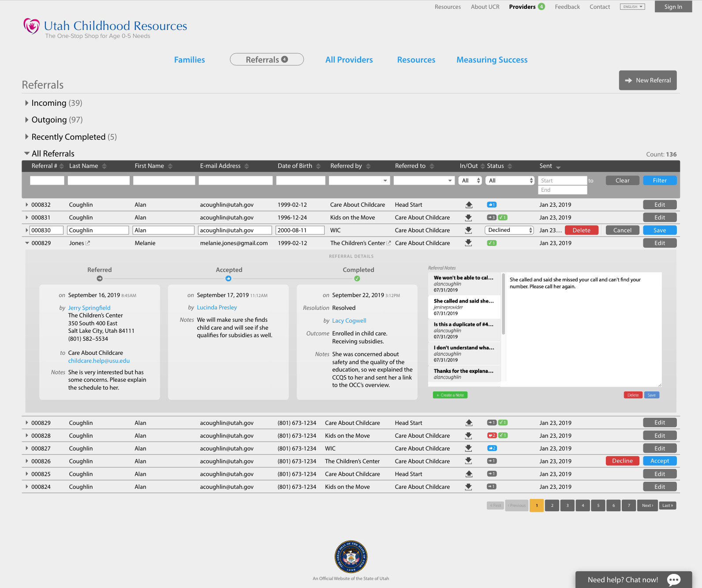Click the New Referral button
The width and height of the screenshot is (702, 588).
click(x=648, y=80)
